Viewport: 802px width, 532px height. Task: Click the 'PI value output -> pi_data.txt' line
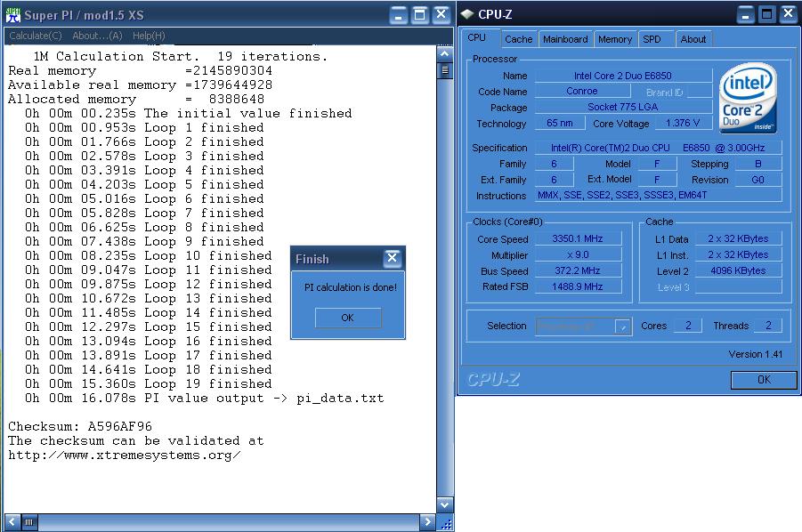pos(204,398)
